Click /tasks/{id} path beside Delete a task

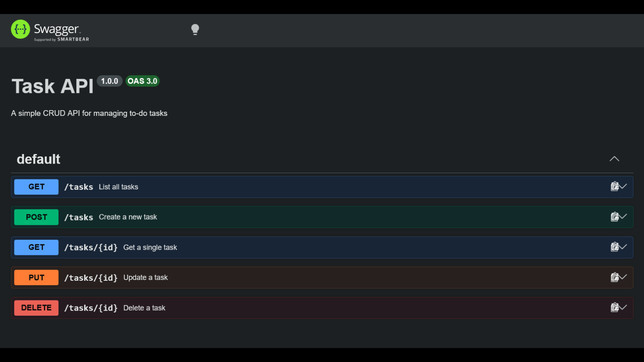click(91, 308)
